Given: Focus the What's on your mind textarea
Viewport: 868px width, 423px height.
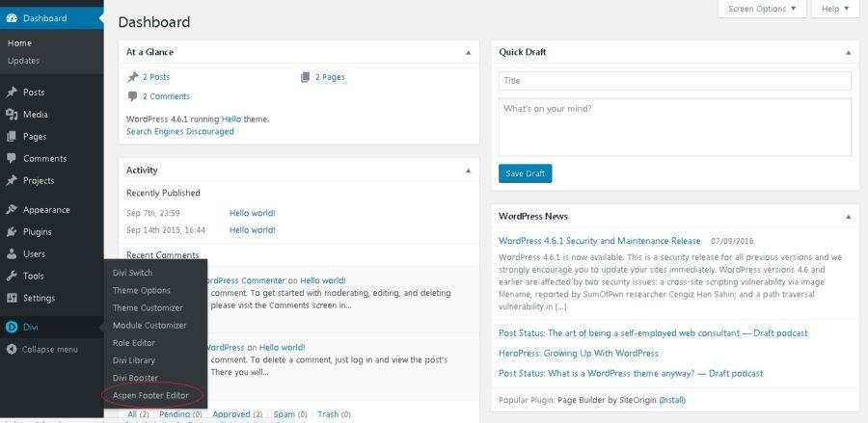Looking at the screenshot, I should click(x=675, y=127).
